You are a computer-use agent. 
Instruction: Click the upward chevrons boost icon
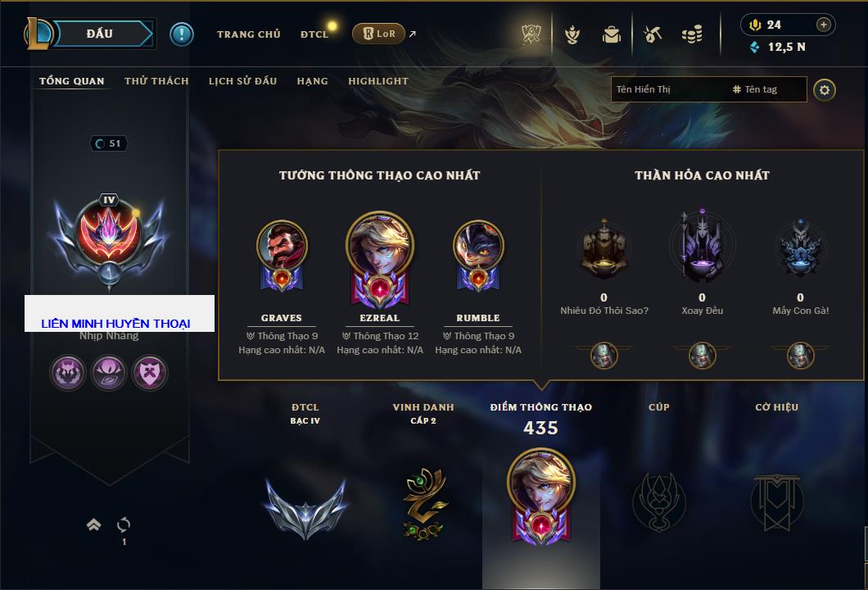click(93, 524)
